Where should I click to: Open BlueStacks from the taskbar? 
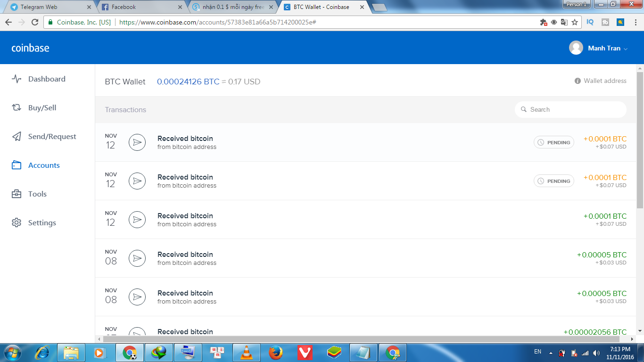334,353
